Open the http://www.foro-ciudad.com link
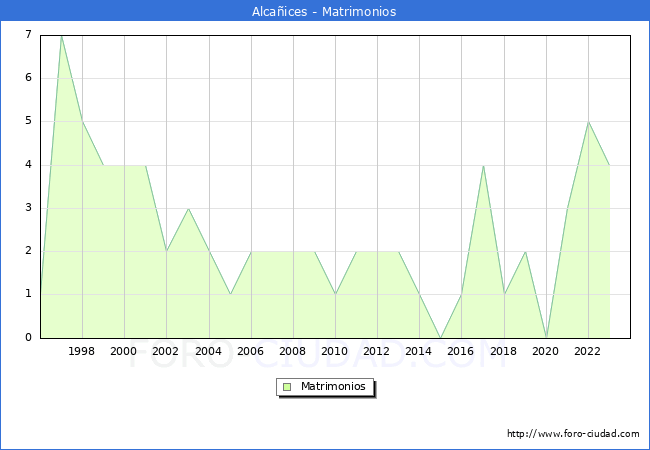Image resolution: width=650 pixels, height=450 pixels. 573,433
